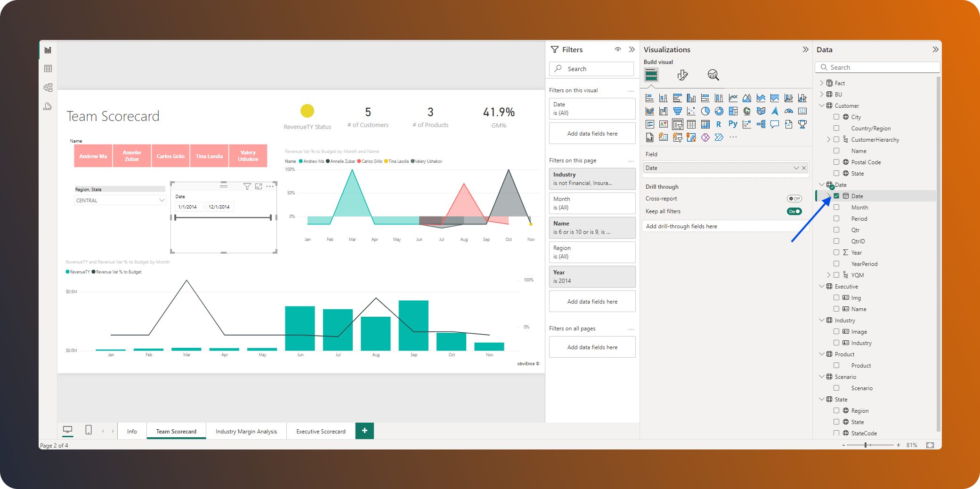Image resolution: width=980 pixels, height=489 pixels.
Task: Open the Format visual pane icon
Action: (683, 75)
